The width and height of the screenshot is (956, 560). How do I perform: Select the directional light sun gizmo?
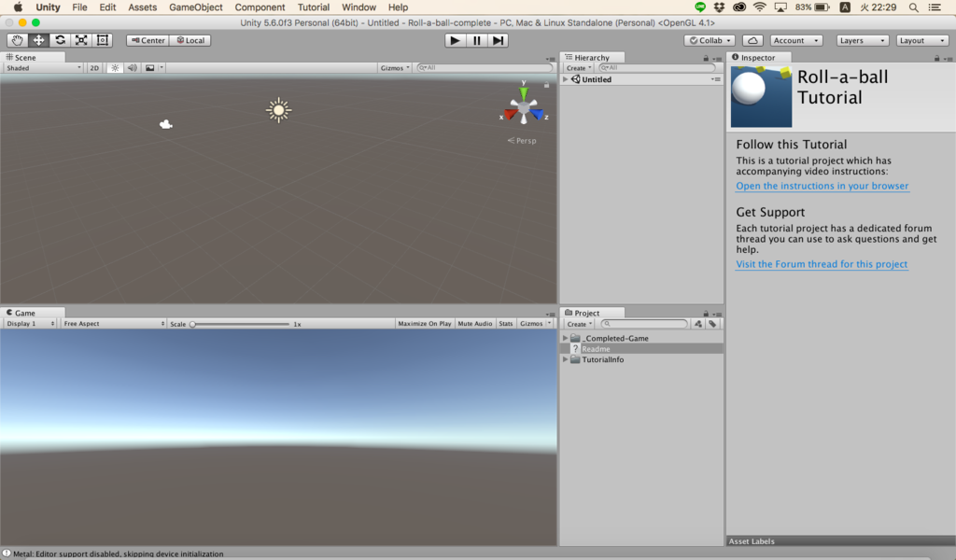click(278, 110)
